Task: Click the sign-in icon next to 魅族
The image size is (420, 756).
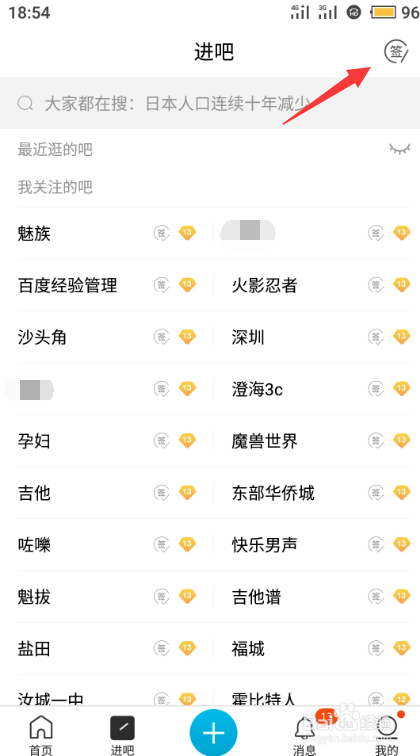Action: (162, 234)
